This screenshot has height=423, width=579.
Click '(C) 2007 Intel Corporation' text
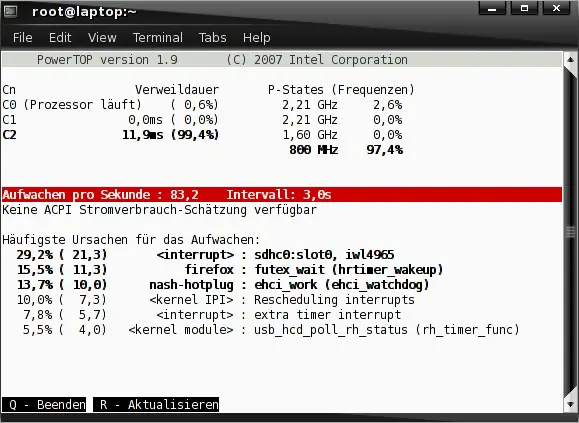click(317, 60)
